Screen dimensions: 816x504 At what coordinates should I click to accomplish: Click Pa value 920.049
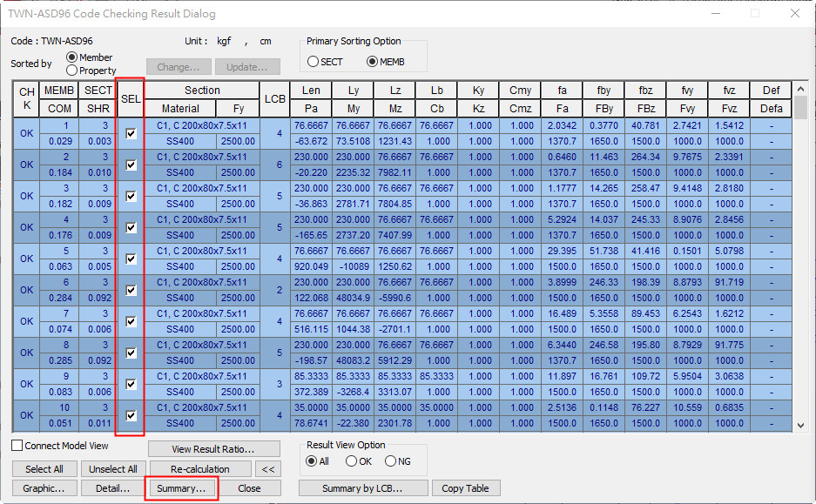(x=311, y=266)
